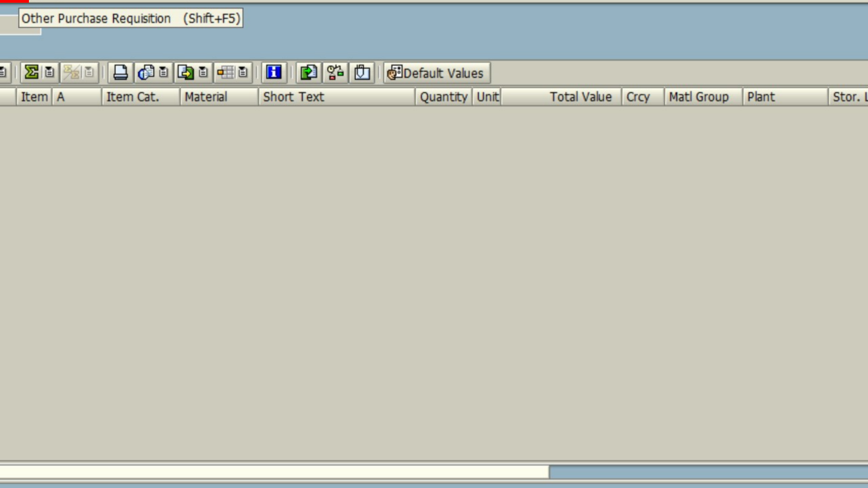
Task: Click the Export icon with yellow arrow
Action: pos(185,72)
